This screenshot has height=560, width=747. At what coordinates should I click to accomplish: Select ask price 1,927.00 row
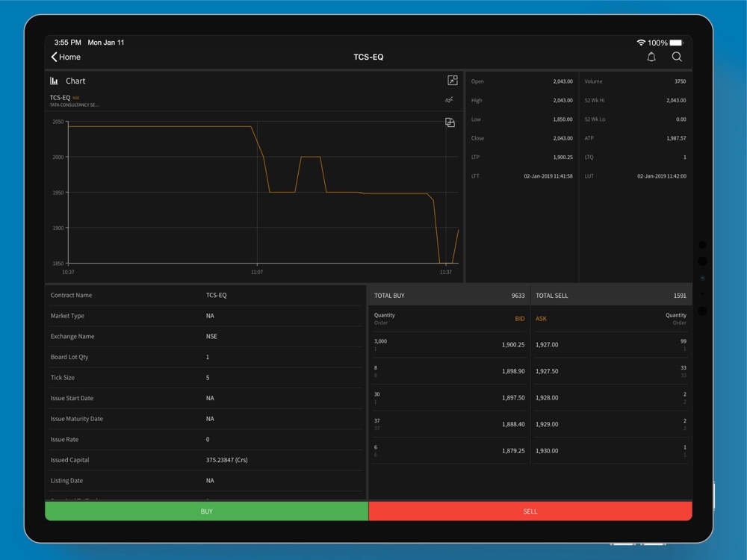coord(611,344)
